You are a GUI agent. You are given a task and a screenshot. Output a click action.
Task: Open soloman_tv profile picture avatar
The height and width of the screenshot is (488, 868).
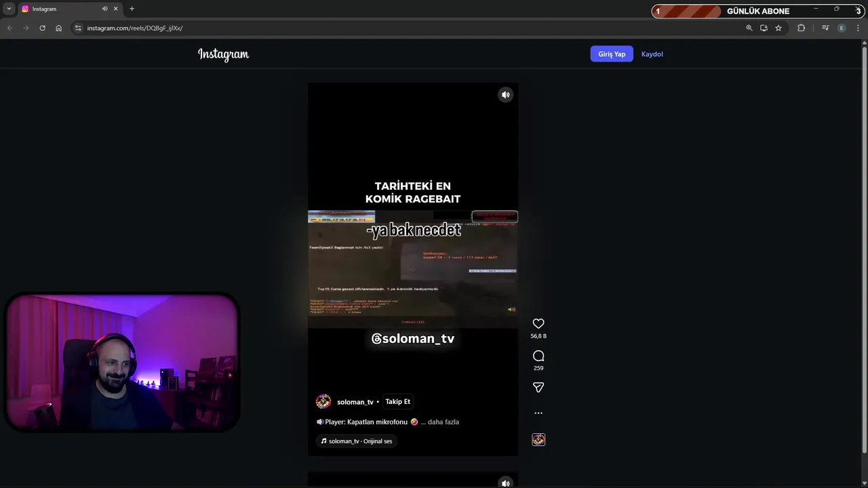tap(323, 402)
